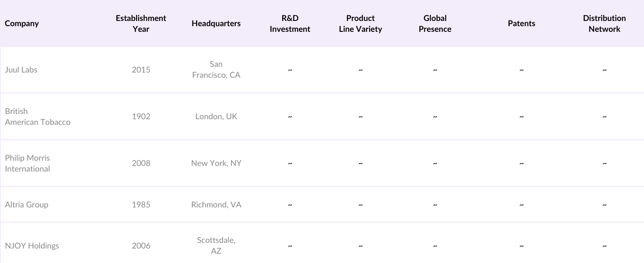Click the NJOY Holdings company name

pos(32,246)
